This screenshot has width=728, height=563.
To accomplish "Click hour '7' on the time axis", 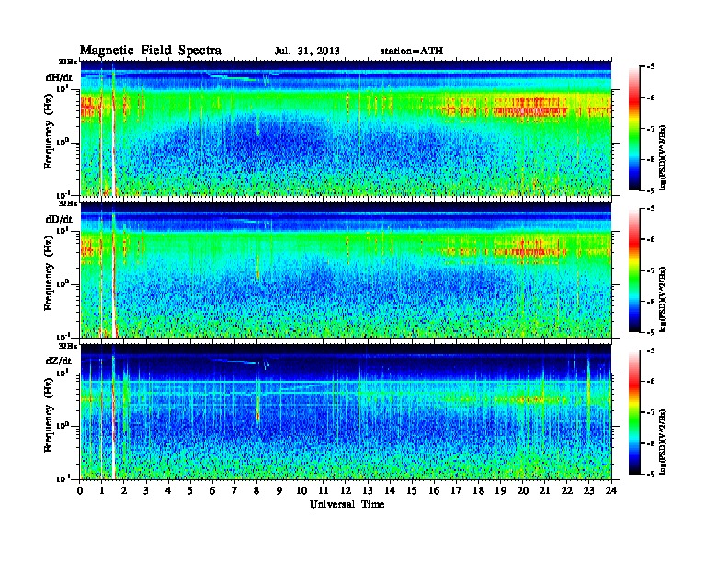I will pos(235,490).
